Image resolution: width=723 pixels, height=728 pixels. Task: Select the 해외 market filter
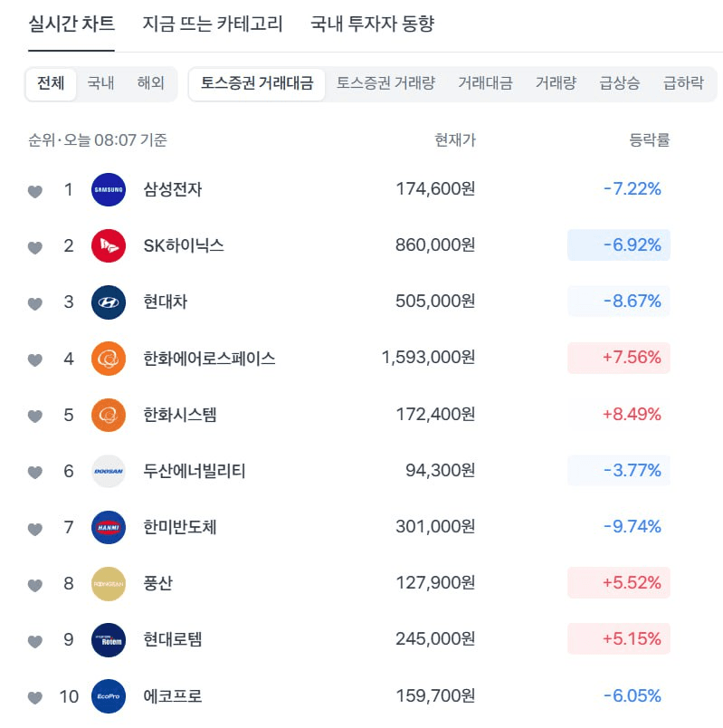(151, 83)
